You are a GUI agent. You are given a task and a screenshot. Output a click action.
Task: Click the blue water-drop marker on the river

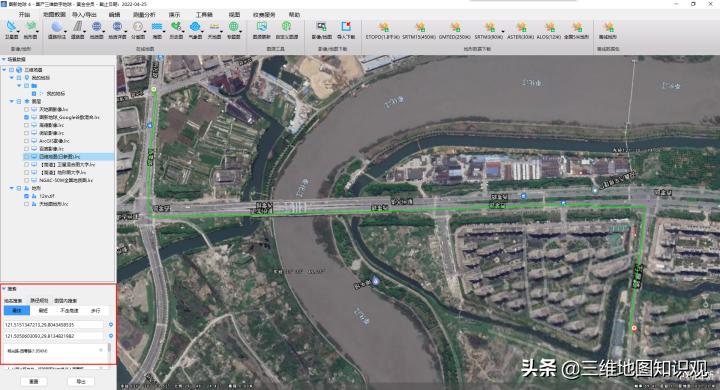[376, 280]
